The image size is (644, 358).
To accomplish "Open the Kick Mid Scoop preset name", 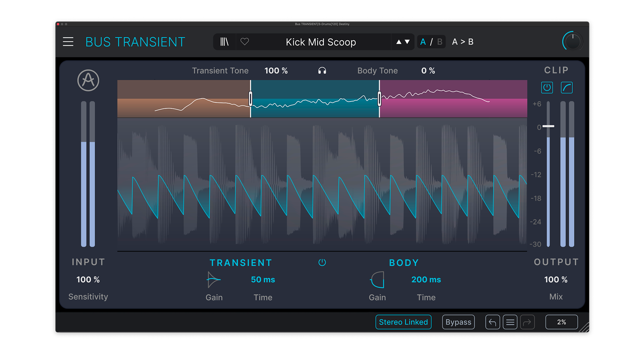I will pyautogui.click(x=321, y=42).
